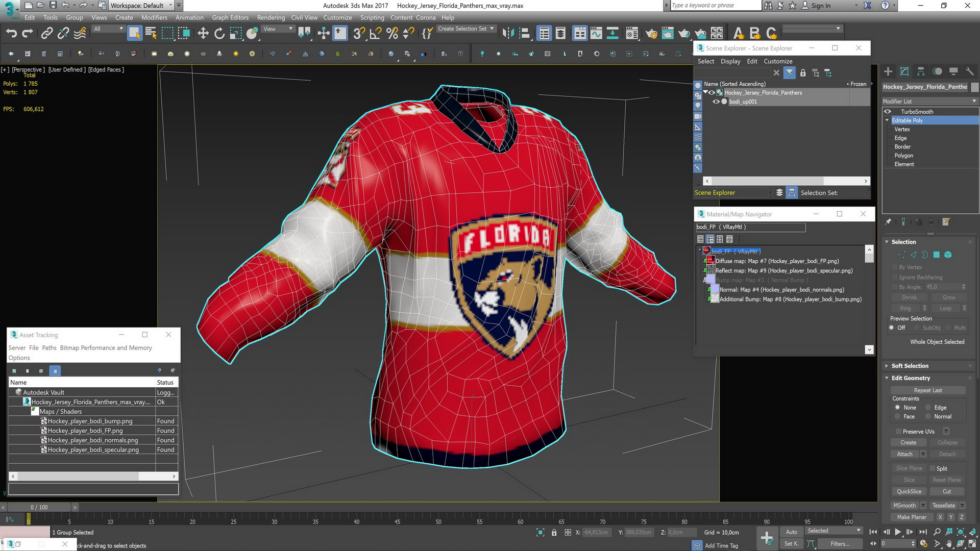This screenshot has width=980, height=551.
Task: Select Element sub-object selection cube icon
Action: [948, 255]
